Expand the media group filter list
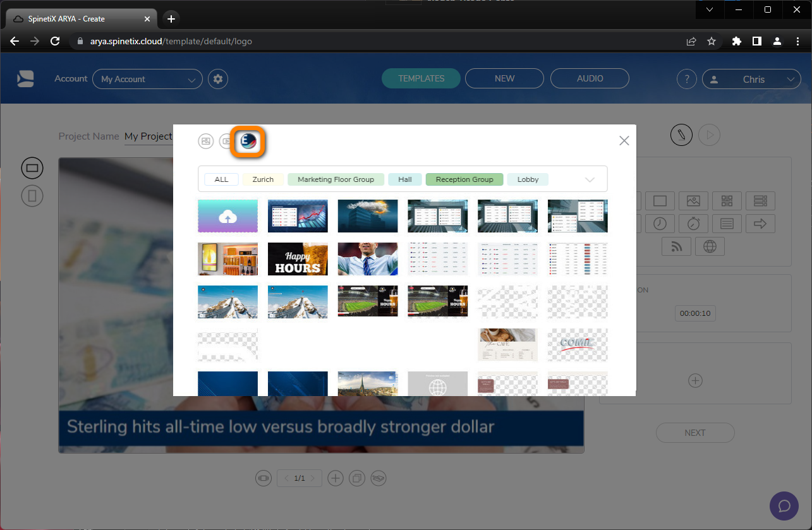Image resolution: width=812 pixels, height=530 pixels. 590,179
